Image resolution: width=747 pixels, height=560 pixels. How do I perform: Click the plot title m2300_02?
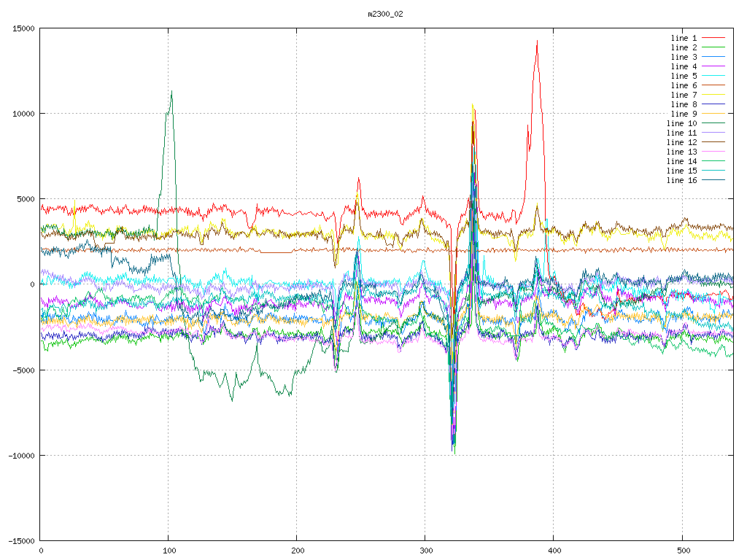[385, 14]
